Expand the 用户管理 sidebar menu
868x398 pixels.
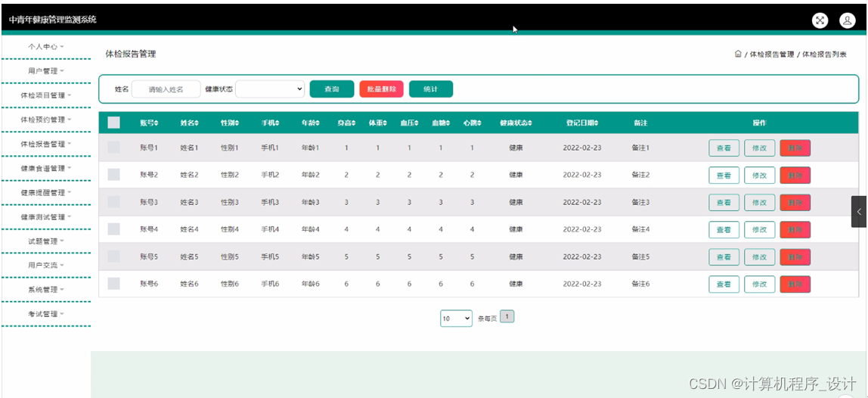click(46, 71)
